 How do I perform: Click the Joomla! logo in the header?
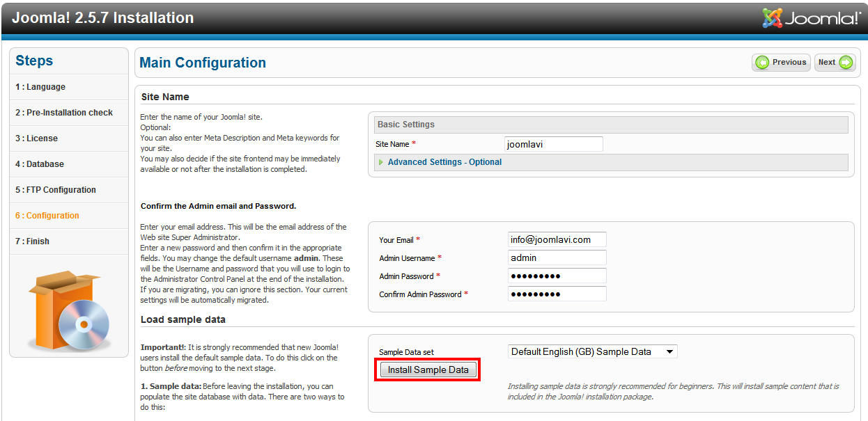pos(812,18)
